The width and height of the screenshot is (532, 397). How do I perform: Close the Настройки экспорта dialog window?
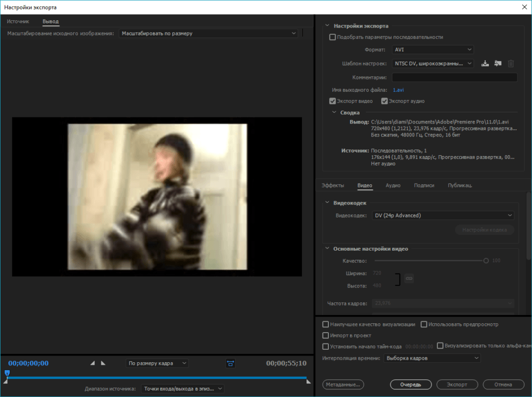[523, 7]
